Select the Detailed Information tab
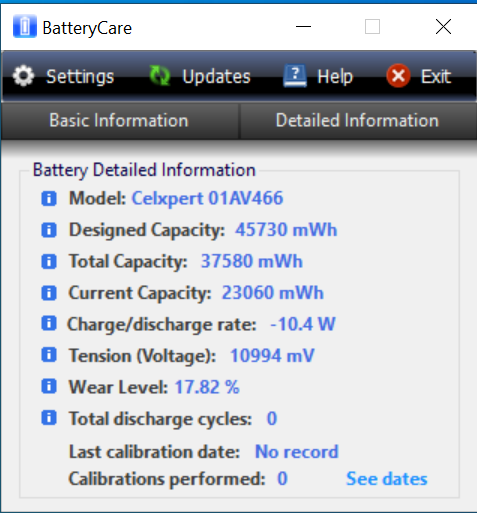Image resolution: width=477 pixels, height=513 pixels. (x=358, y=121)
